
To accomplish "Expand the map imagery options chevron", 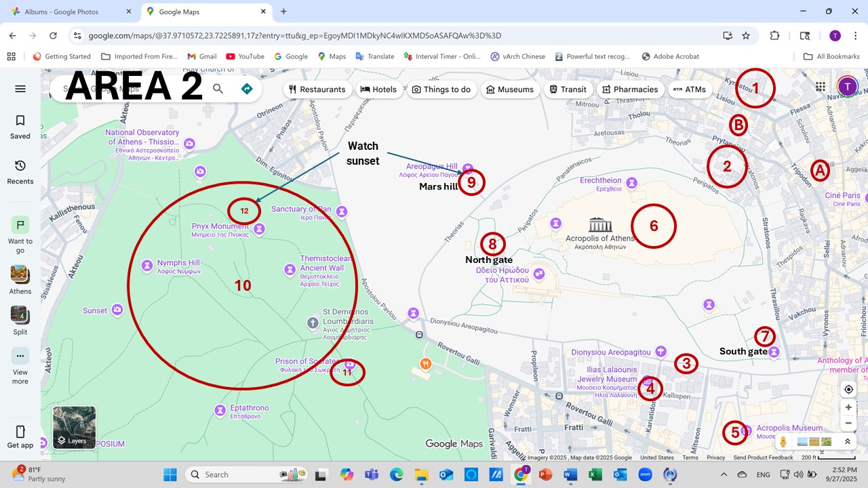I will 847,442.
